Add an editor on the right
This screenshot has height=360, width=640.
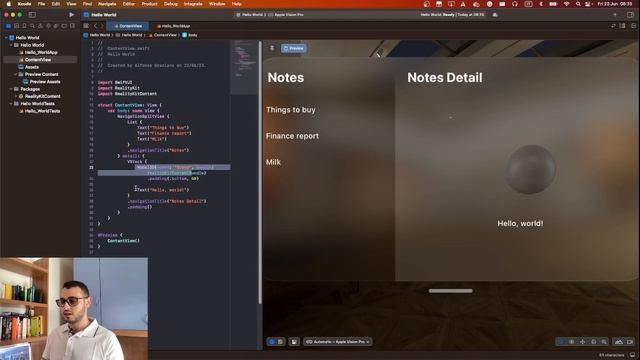(633, 26)
